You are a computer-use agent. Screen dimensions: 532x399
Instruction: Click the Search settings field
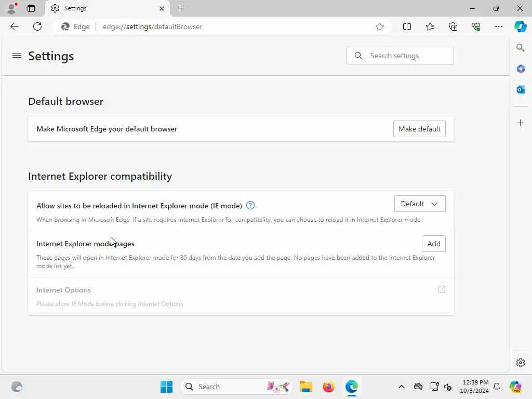(x=400, y=56)
